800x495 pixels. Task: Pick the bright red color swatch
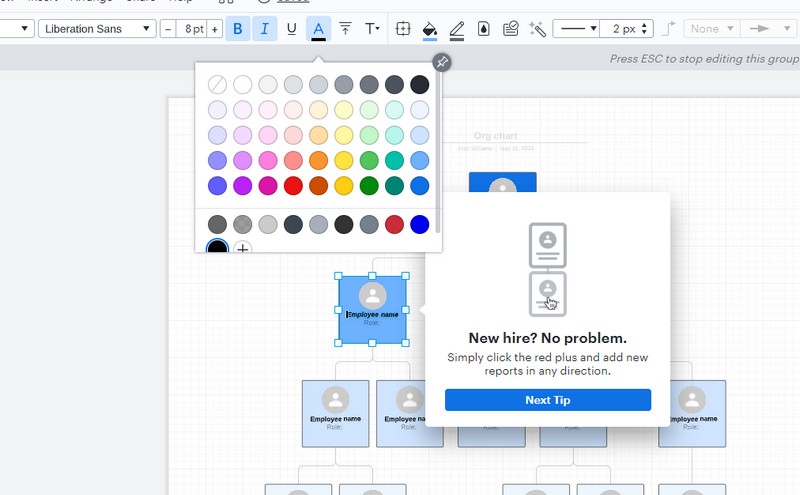click(x=293, y=185)
